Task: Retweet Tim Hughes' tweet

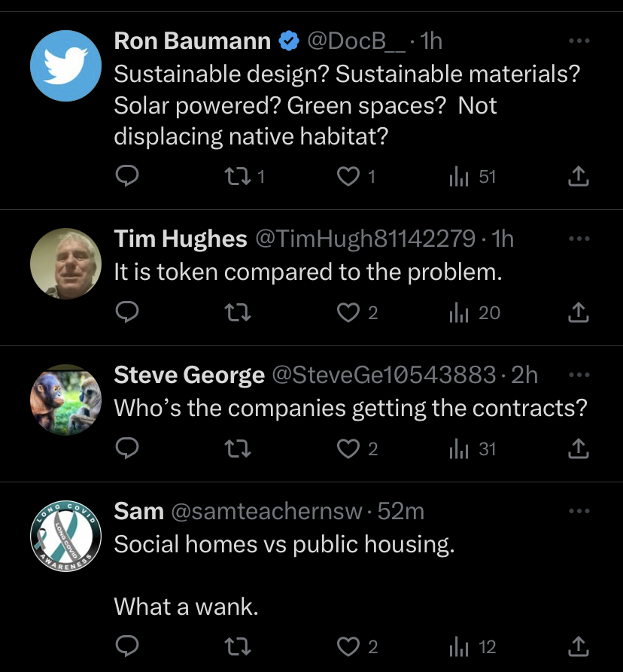Action: pos(238,313)
